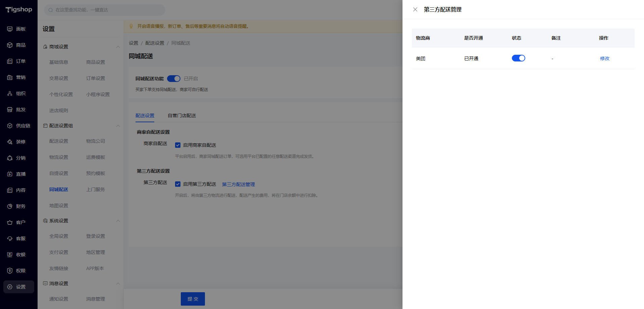Open the 营销 marketing icon

(10, 77)
